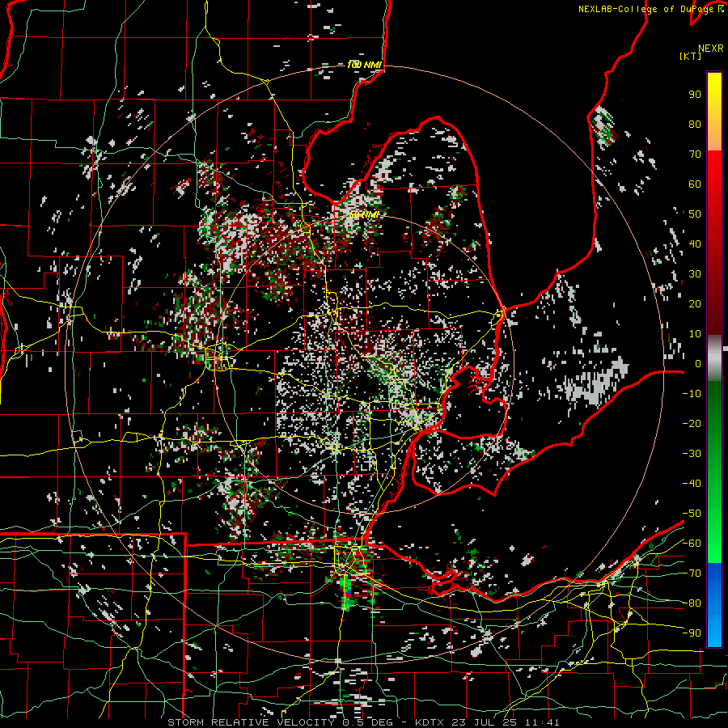
Task: Click the KDTX station ID in footer
Action: click(x=431, y=722)
